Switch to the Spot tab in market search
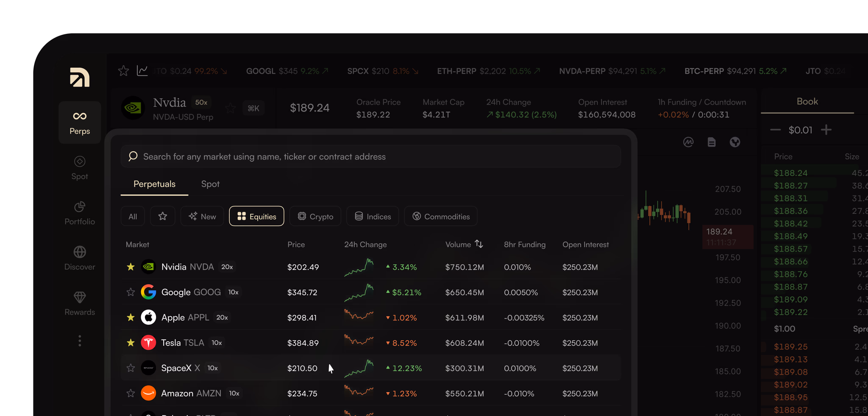This screenshot has width=868, height=416. click(x=210, y=184)
